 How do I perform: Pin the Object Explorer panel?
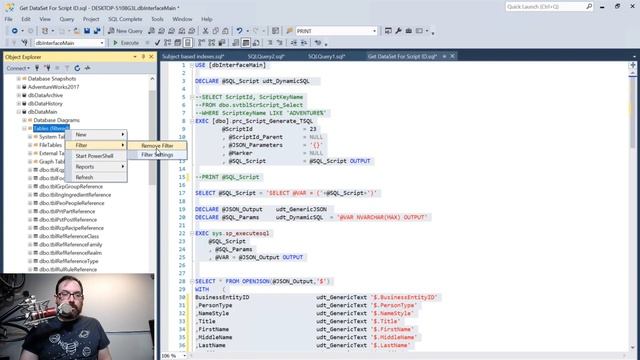[143, 57]
